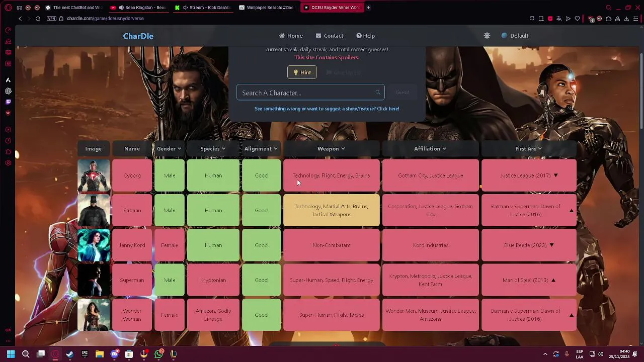
Task: Open the ChatGPT sidebar icon
Action: (8, 91)
